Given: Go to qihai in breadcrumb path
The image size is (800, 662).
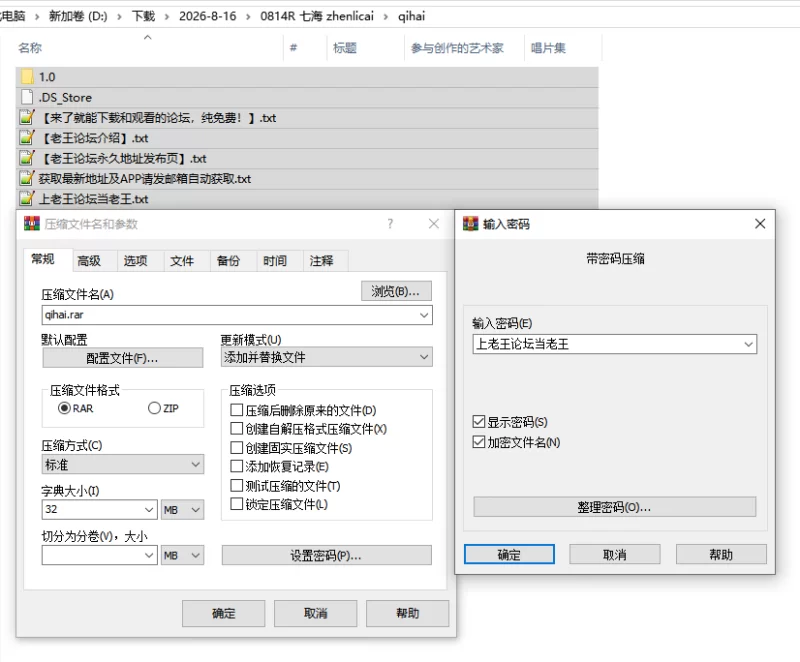Looking at the screenshot, I should [x=411, y=16].
